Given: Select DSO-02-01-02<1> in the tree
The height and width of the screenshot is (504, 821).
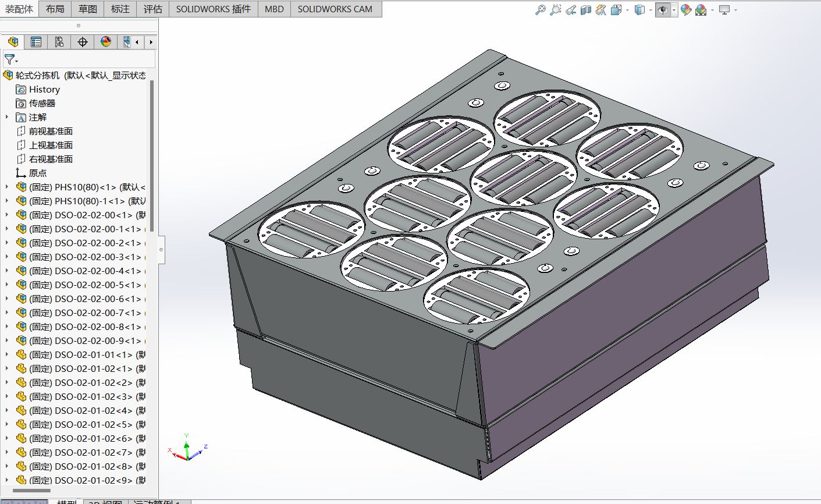Looking at the screenshot, I should (x=80, y=368).
